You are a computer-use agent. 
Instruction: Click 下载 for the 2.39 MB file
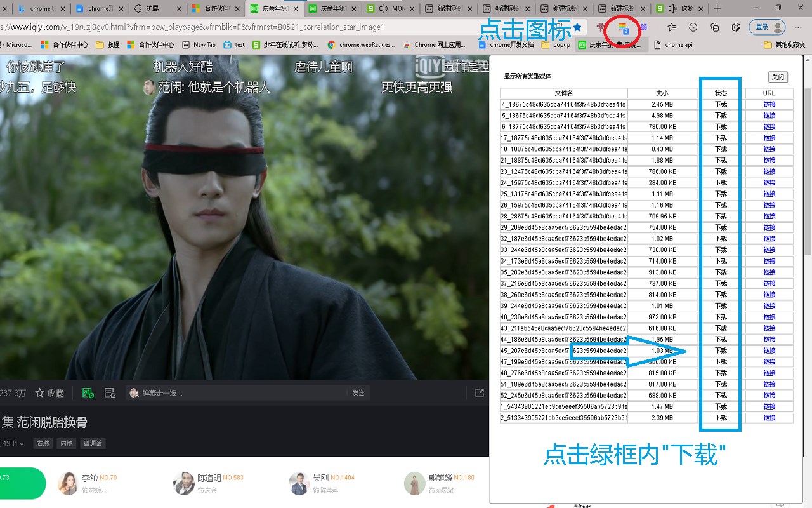(721, 418)
